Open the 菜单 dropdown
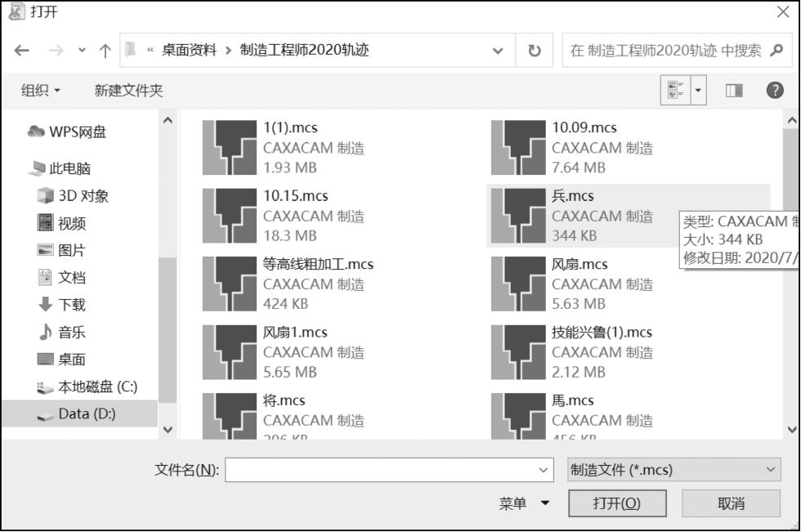Viewport: 801px width, 532px height. [x=524, y=503]
